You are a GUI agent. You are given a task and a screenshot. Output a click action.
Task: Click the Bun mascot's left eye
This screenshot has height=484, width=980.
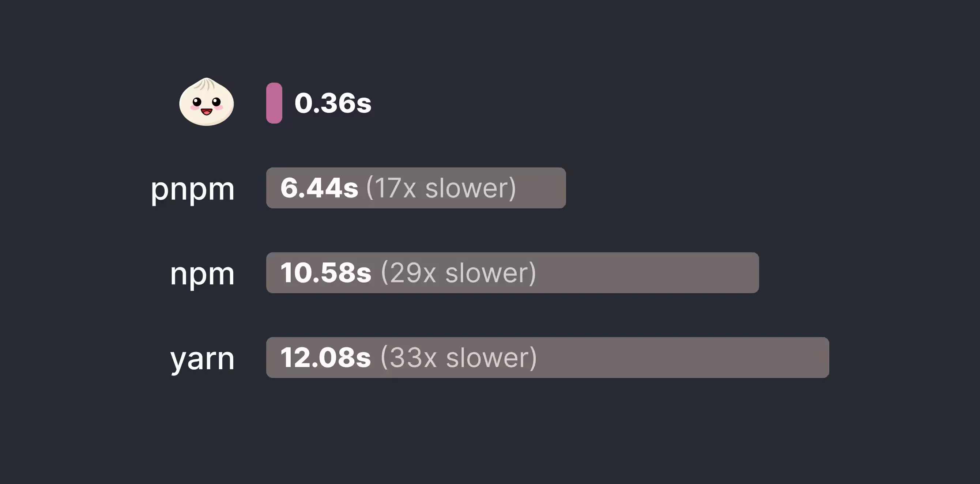[x=197, y=102]
